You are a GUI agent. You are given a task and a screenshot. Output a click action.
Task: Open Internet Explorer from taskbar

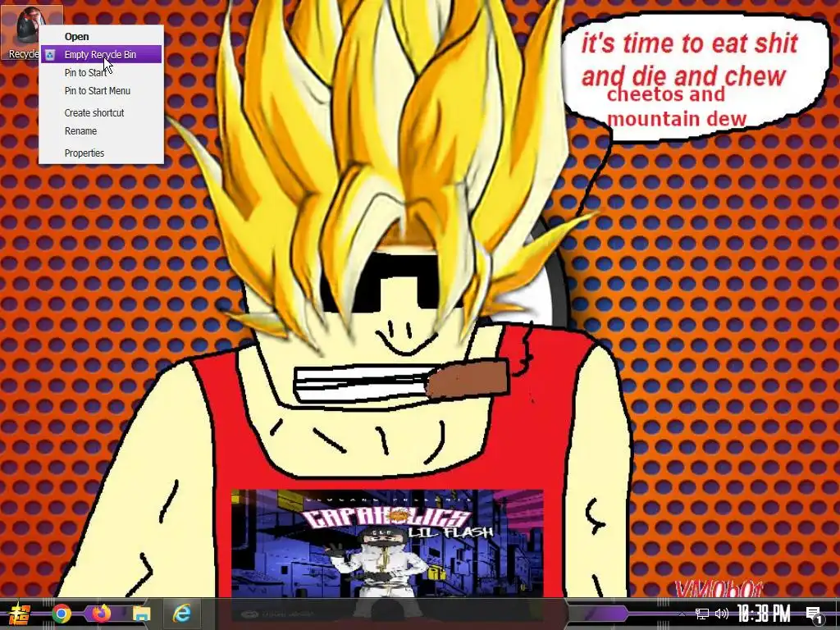[x=182, y=614]
